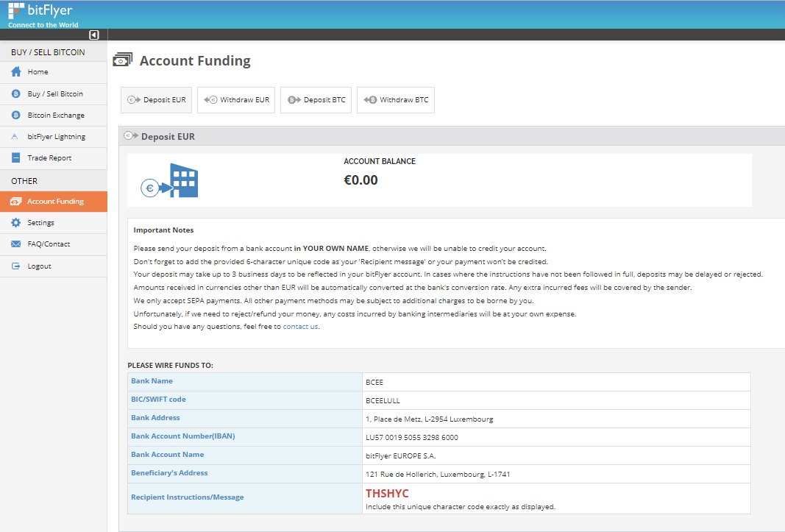Click the €0.00 account balance
Image resolution: width=785 pixels, height=532 pixels.
(x=360, y=180)
